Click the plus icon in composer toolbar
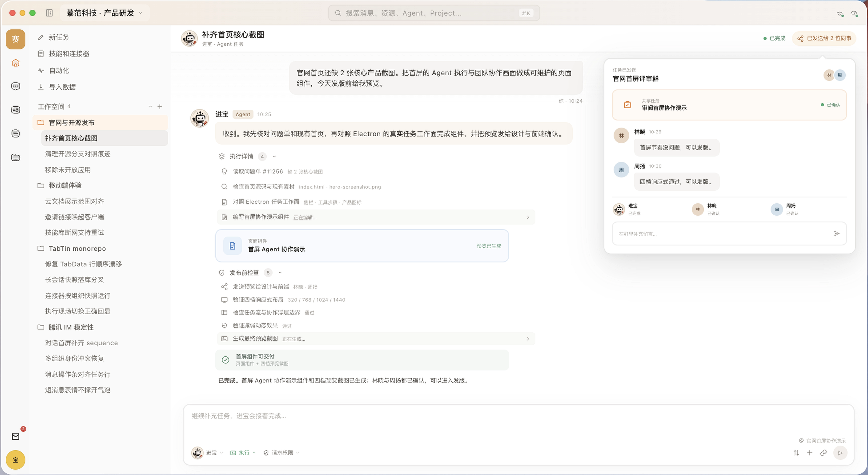 810,453
